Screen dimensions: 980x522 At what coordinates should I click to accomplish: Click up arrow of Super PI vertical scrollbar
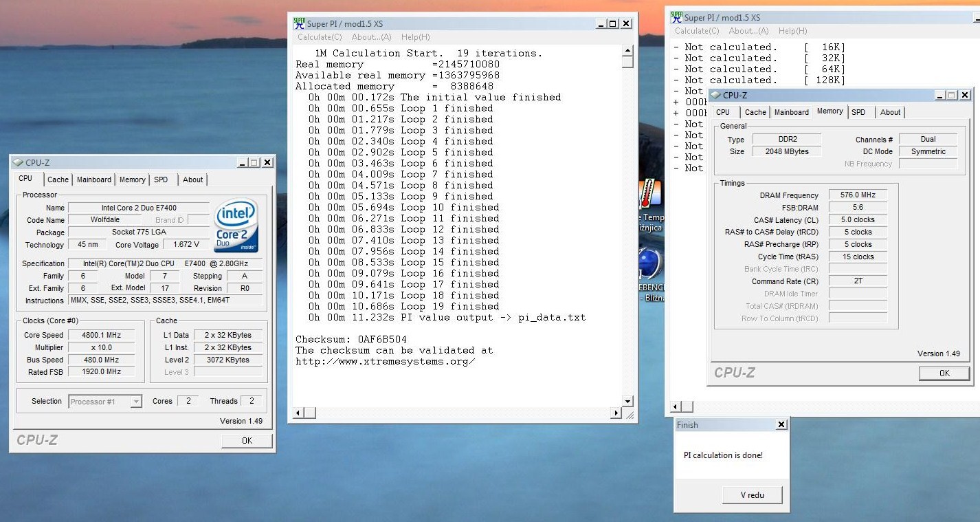(627, 50)
